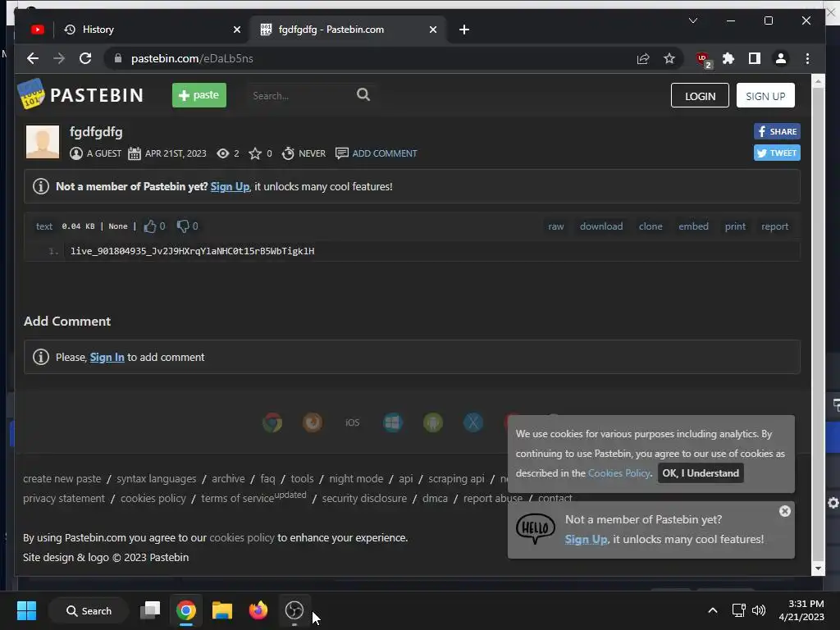Open Chrome extensions puzzle icon

point(728,58)
